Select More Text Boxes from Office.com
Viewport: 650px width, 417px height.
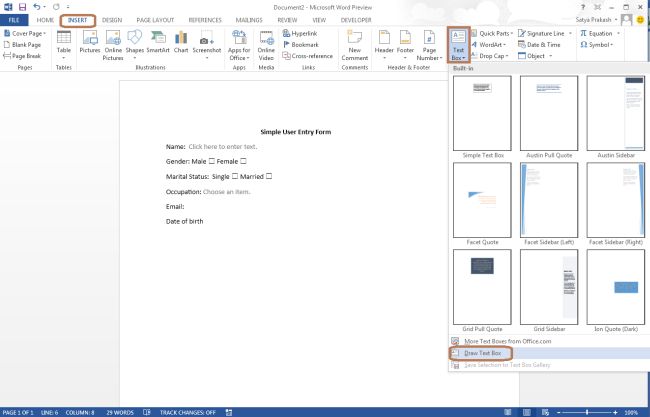pos(549,342)
